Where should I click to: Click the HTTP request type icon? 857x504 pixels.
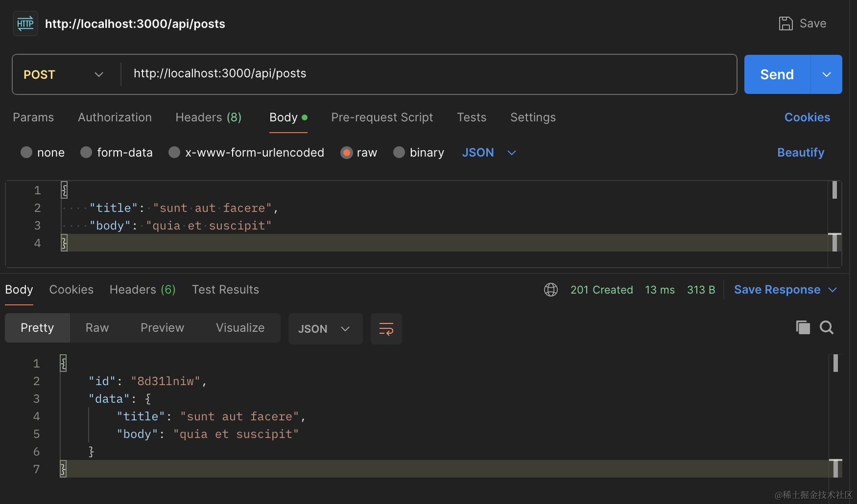tap(25, 23)
